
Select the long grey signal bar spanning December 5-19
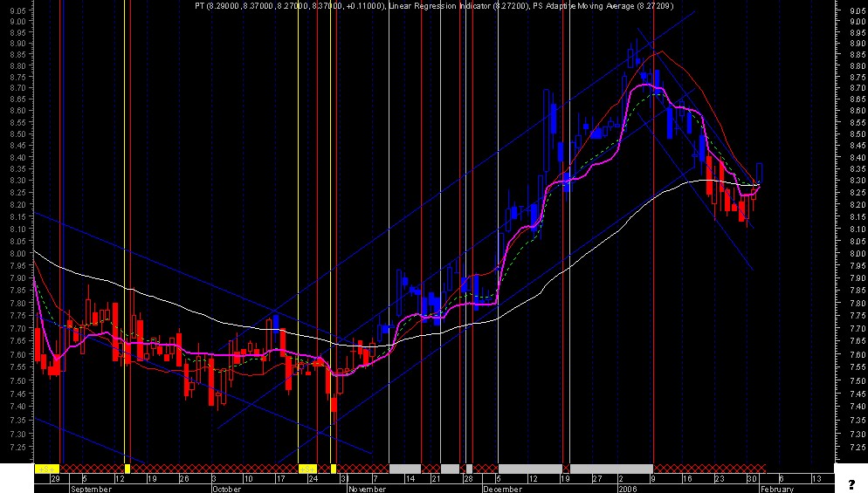pos(530,469)
